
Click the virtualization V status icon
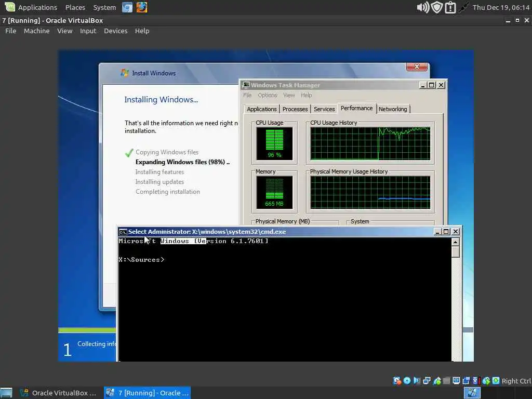click(x=476, y=381)
